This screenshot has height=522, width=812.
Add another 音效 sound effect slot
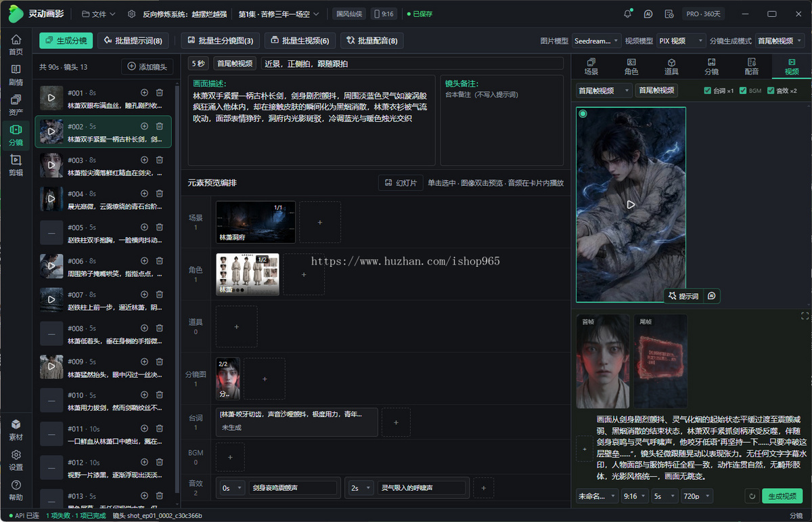[x=483, y=487]
